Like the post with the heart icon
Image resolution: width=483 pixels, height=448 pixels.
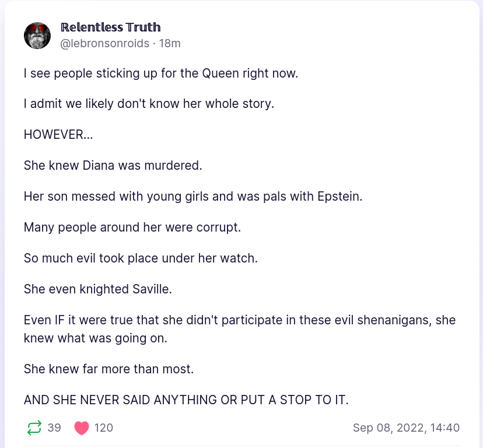point(82,428)
